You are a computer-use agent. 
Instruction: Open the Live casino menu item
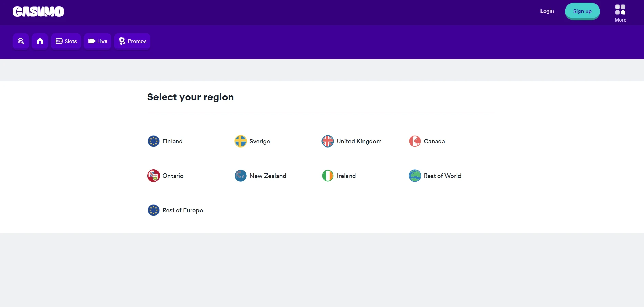98,41
